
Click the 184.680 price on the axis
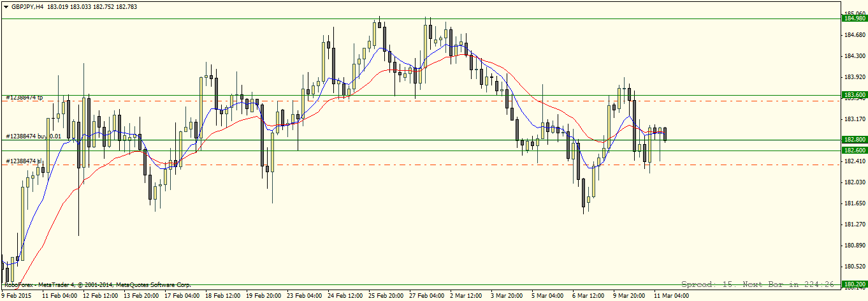(x=855, y=34)
